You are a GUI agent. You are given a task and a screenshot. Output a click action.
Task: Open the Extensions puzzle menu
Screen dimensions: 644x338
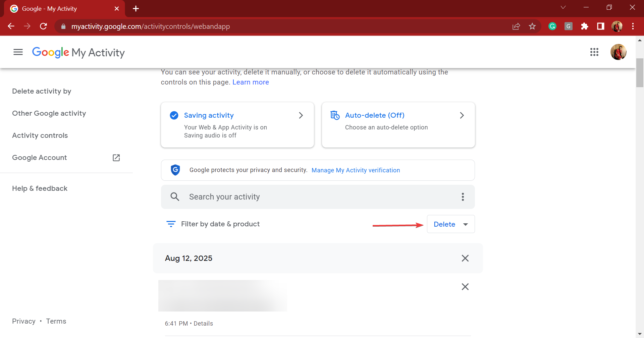click(x=585, y=26)
